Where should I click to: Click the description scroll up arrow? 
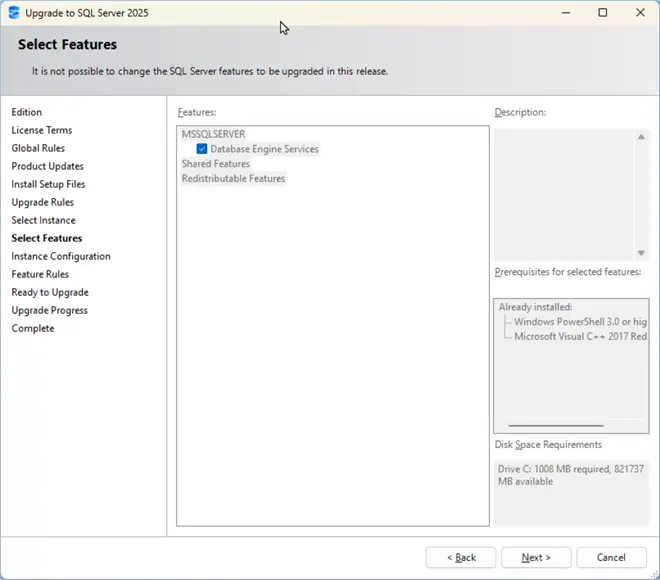[641, 137]
